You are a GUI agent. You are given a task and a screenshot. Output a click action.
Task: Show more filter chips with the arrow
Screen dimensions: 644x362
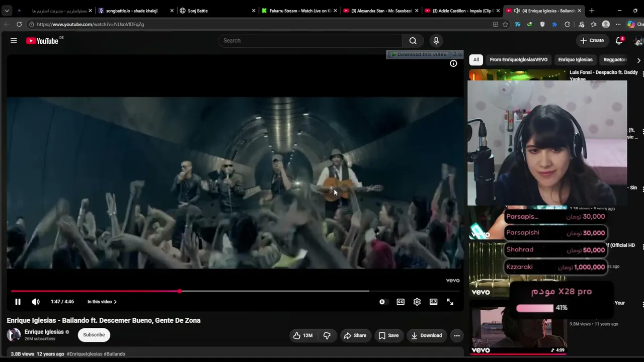click(638, 60)
